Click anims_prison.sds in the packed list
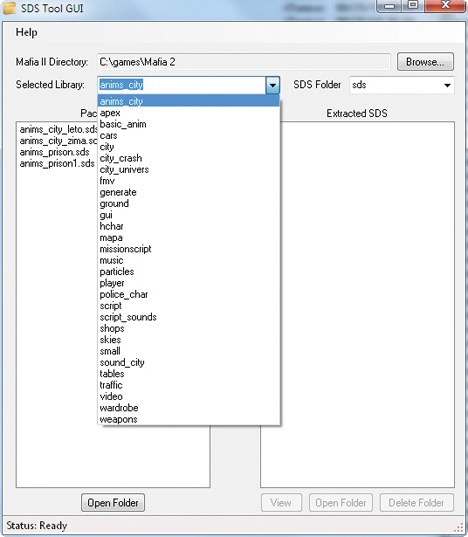The height and width of the screenshot is (537, 468). pos(54,152)
